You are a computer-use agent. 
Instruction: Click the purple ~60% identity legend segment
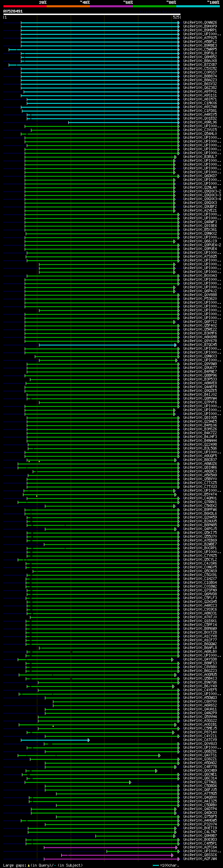pos(111,6)
